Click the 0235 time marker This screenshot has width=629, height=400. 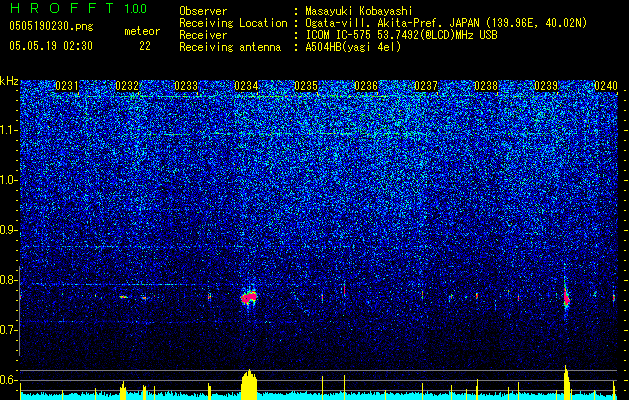point(306,86)
